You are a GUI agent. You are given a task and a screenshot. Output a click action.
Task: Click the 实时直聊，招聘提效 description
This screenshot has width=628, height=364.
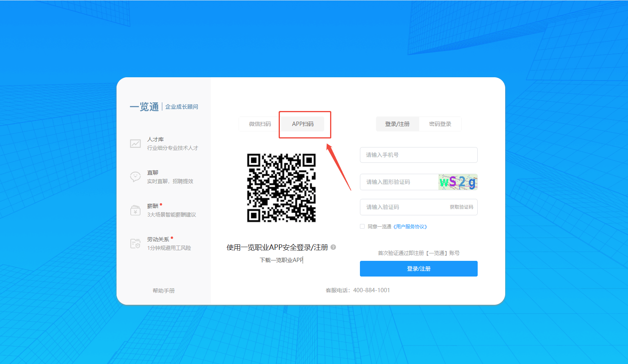pyautogui.click(x=170, y=181)
